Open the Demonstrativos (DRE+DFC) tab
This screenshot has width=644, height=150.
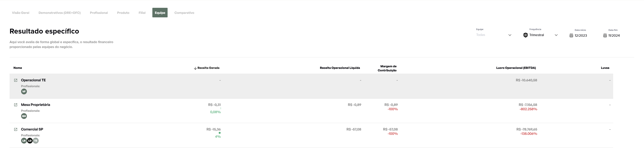click(60, 13)
